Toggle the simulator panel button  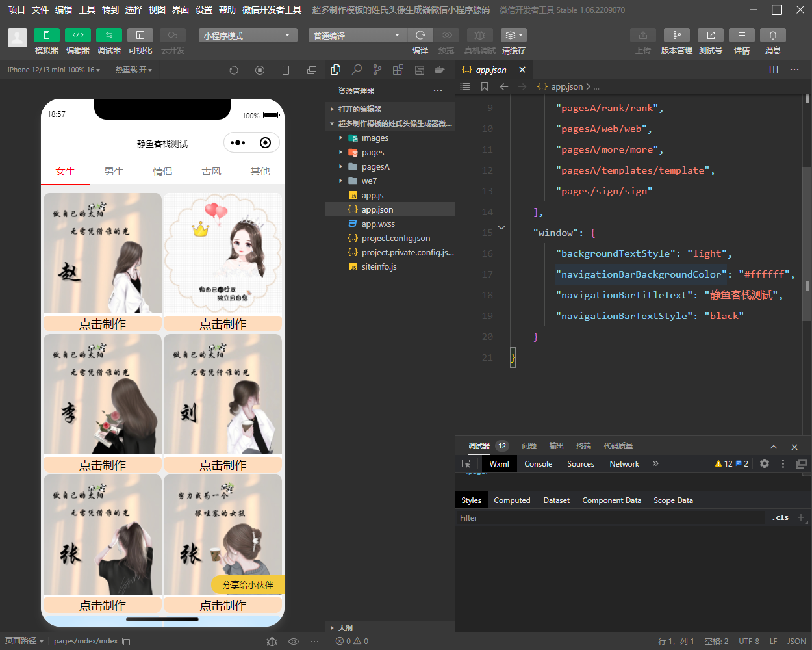pyautogui.click(x=47, y=35)
